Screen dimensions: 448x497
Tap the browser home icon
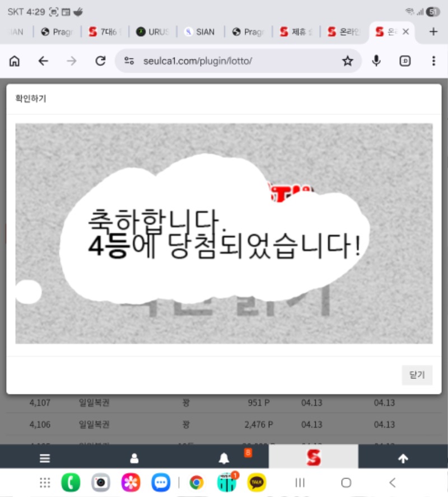coord(15,61)
